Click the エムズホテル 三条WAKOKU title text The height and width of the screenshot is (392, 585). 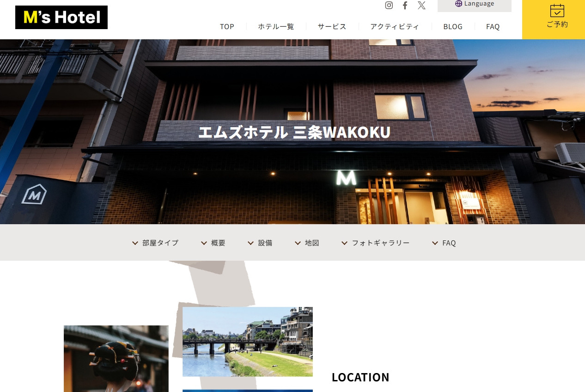click(294, 132)
